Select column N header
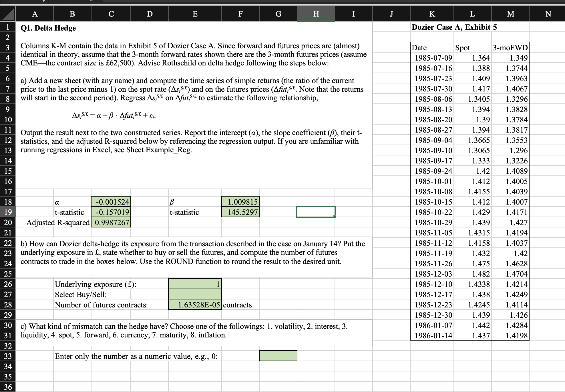Viewport: 565px width, 392px height. pyautogui.click(x=548, y=14)
